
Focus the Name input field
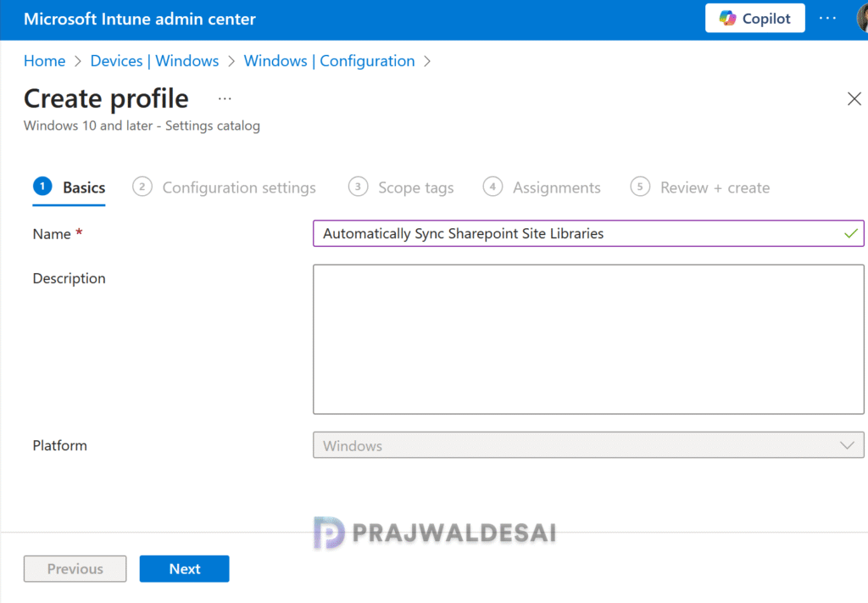coord(588,234)
